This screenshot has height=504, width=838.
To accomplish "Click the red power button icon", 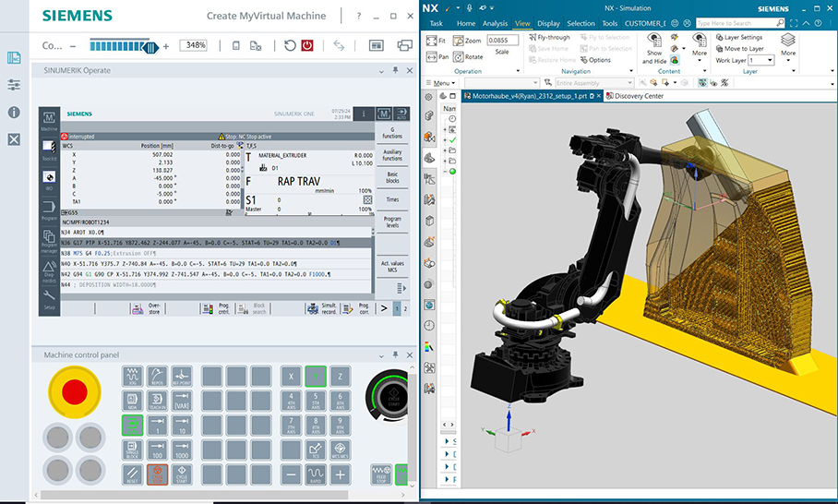I will click(307, 45).
